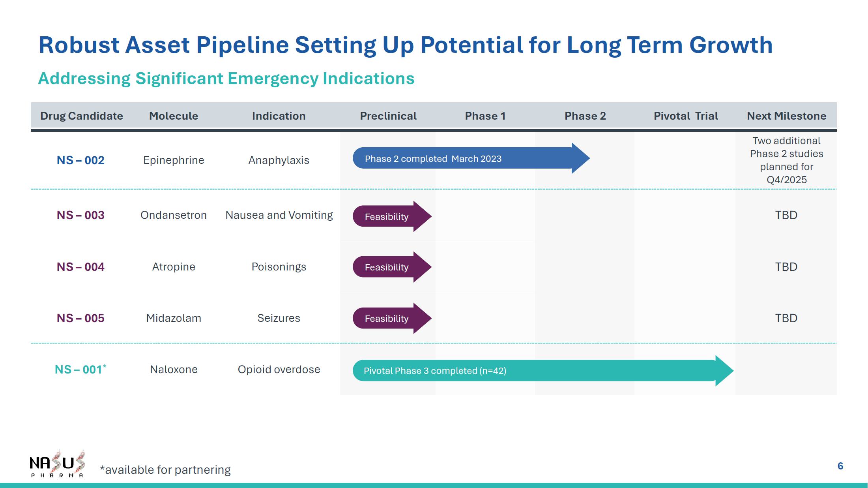Click the Opioid overdose indication text
Screen dimensions: 868x488
click(279, 370)
